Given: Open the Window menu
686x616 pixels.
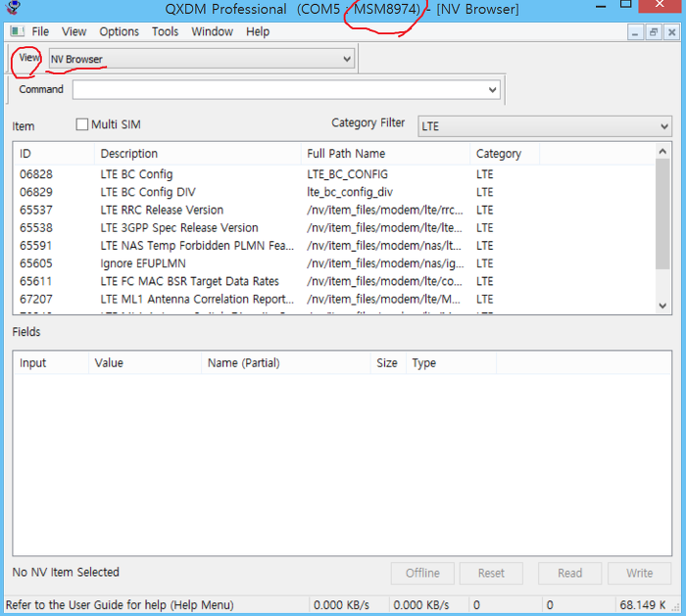Looking at the screenshot, I should (213, 32).
